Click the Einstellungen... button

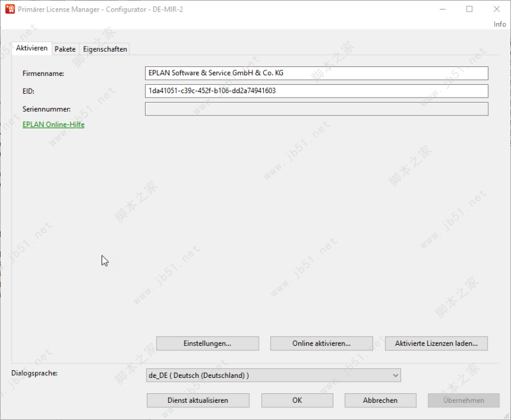208,343
